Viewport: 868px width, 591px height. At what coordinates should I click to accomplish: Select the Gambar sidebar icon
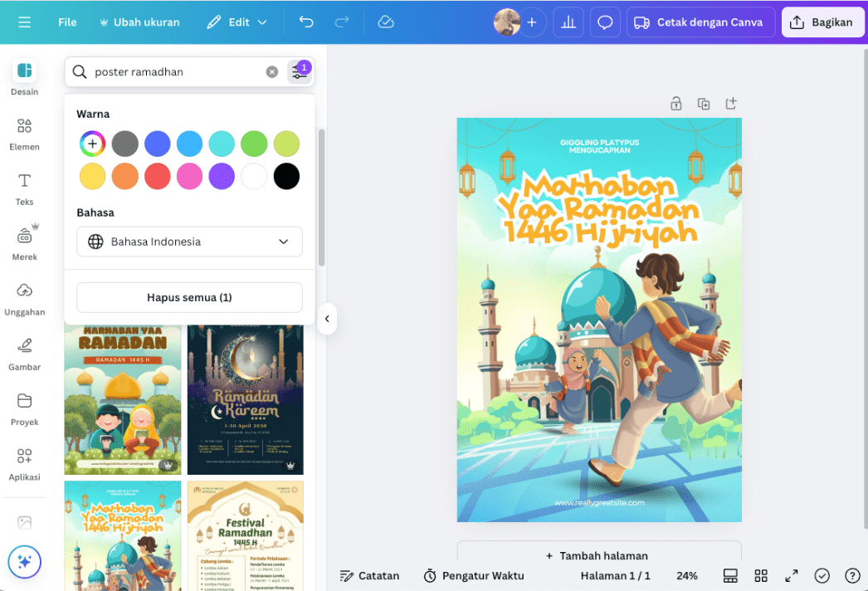[24, 353]
